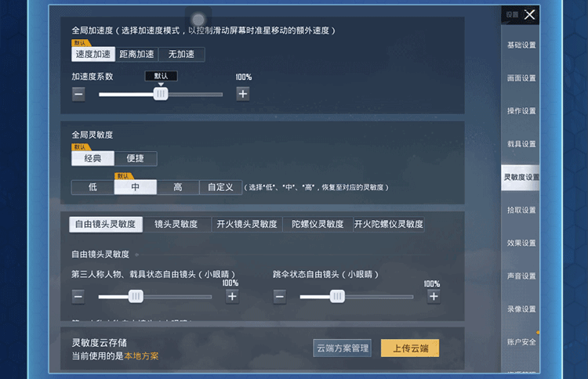588x379 pixels.
Task: Open 陀螺仪灵敏度 tab
Action: coord(318,224)
